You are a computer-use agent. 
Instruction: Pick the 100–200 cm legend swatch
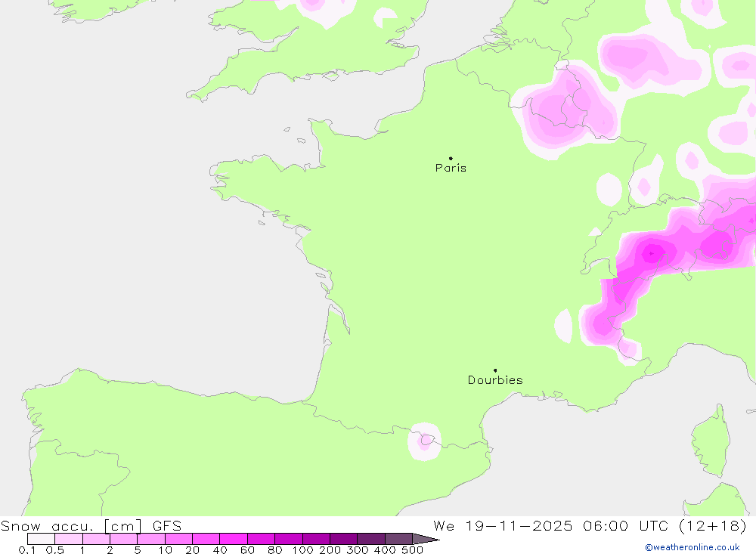pos(316,539)
